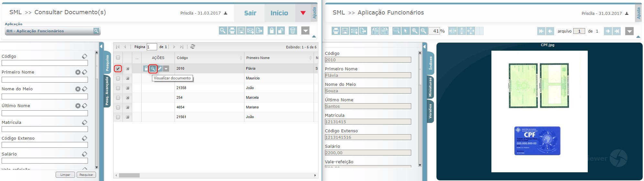Click the fit-to-width icon in viewer toolbar
Screen dimensions: 644x181
click(x=453, y=31)
